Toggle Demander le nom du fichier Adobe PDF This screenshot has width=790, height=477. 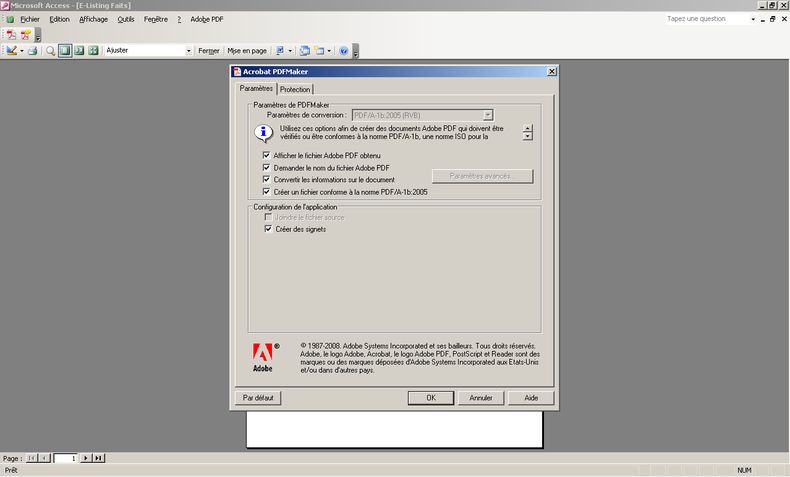point(267,167)
